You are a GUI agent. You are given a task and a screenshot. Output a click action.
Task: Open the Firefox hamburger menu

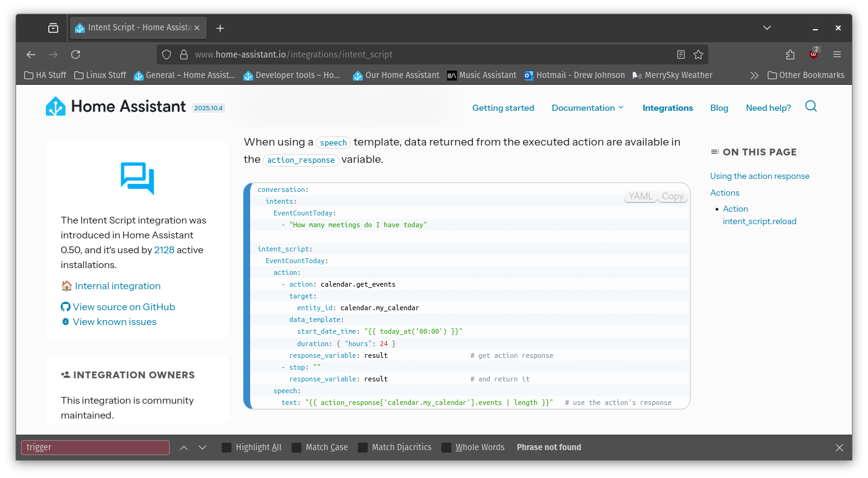(837, 54)
